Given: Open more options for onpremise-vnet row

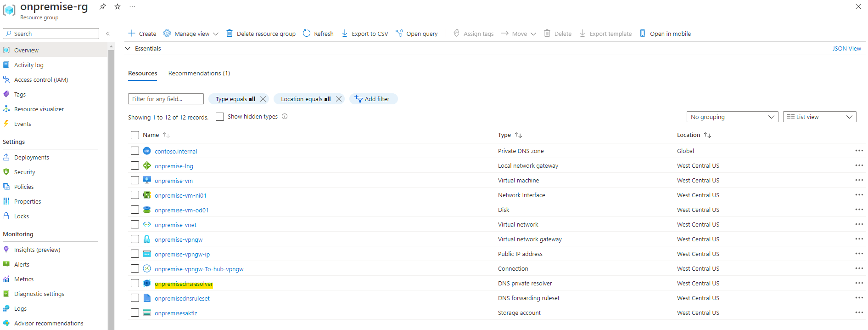Looking at the screenshot, I should click(x=859, y=224).
